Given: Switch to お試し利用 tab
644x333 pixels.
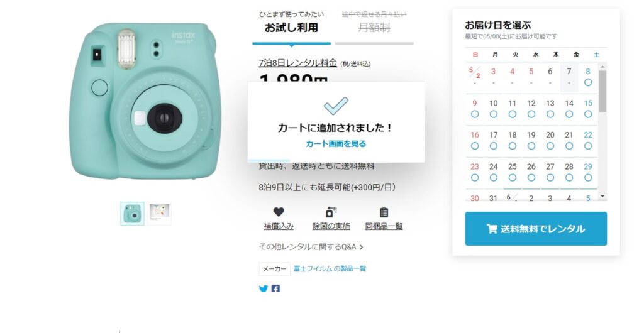Looking at the screenshot, I should click(x=291, y=28).
